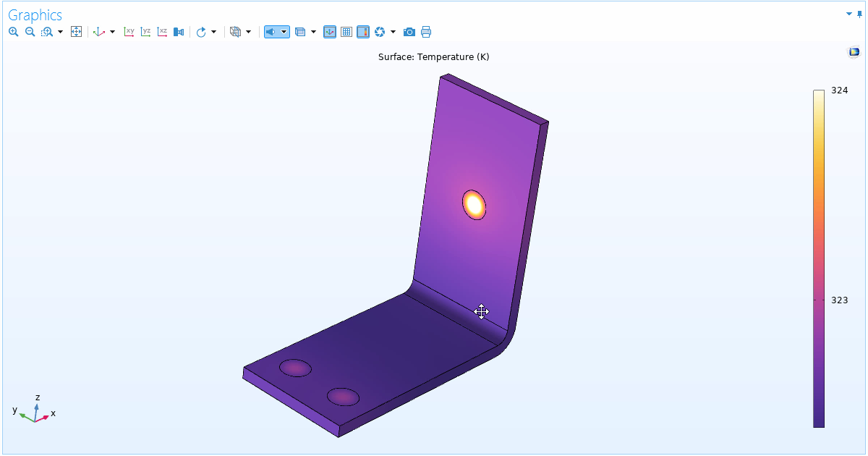Screen dimensions: 868x456
Task: Pin the Graphics window open
Action: pyautogui.click(x=861, y=14)
